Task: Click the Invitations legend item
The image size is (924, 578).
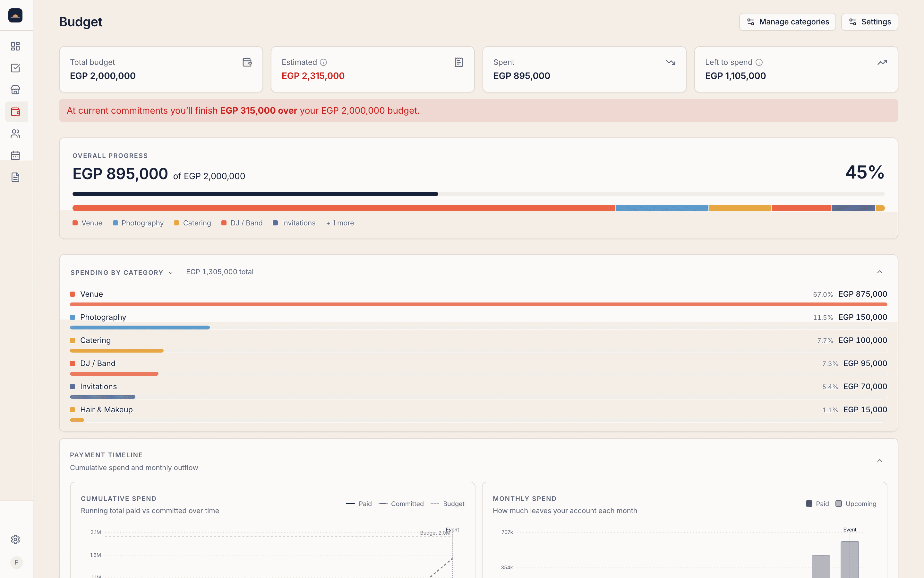Action: coord(294,223)
